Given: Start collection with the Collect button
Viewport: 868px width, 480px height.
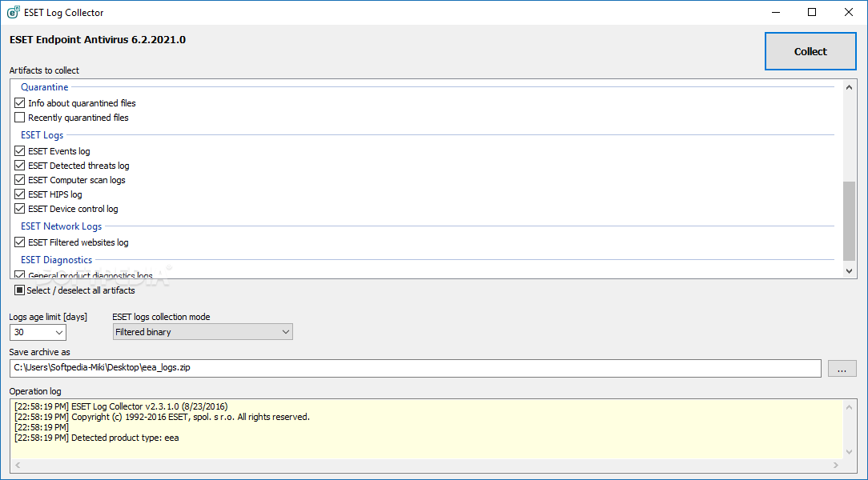Looking at the screenshot, I should (810, 51).
